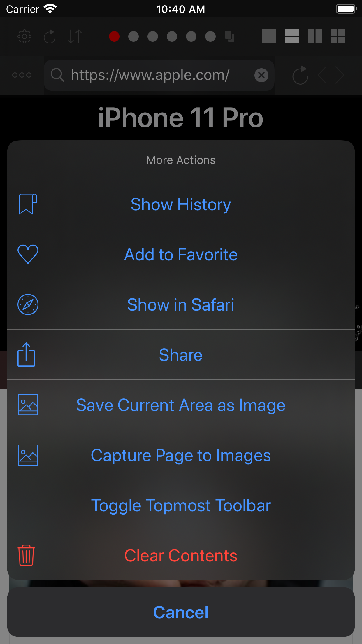
Task: Open the three-dot more menu
Action: click(x=22, y=75)
